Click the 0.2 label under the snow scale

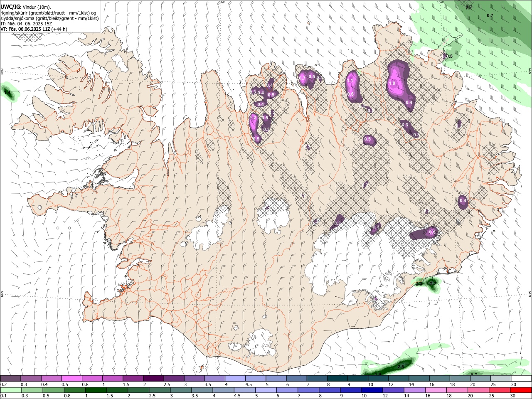[3, 384]
